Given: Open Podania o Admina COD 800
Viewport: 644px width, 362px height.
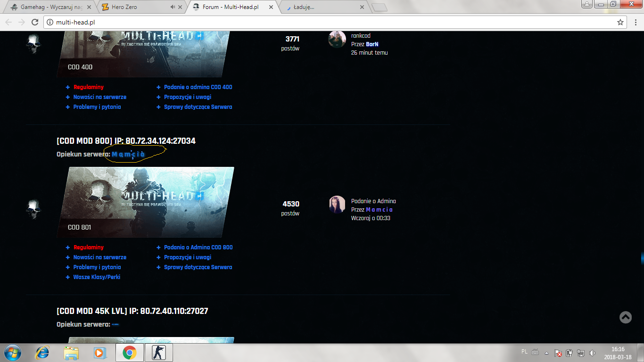Looking at the screenshot, I should [198, 247].
